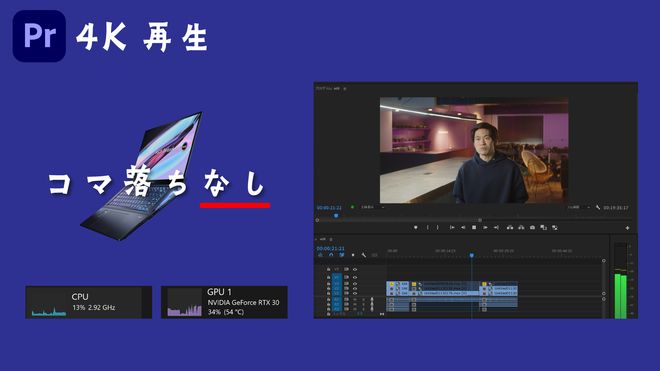The width and height of the screenshot is (660, 371).
Task: Toggle sync lock on track V4
Action: (x=346, y=277)
